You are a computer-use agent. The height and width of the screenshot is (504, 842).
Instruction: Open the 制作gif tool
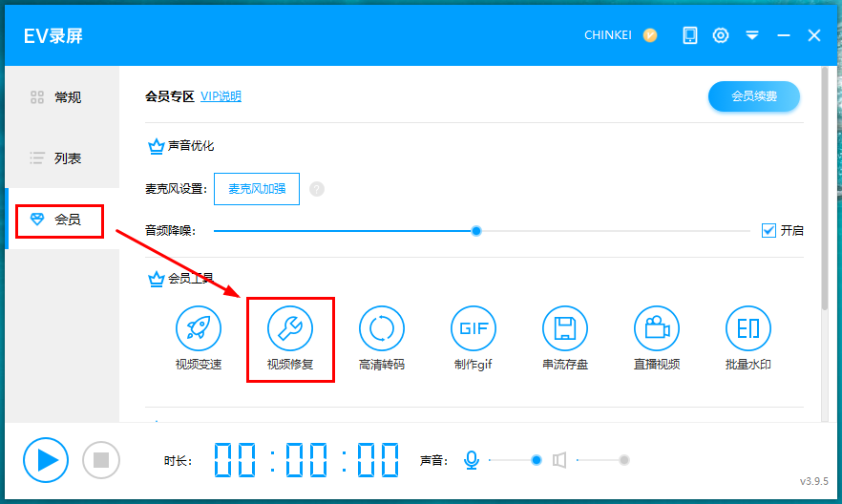coord(474,329)
